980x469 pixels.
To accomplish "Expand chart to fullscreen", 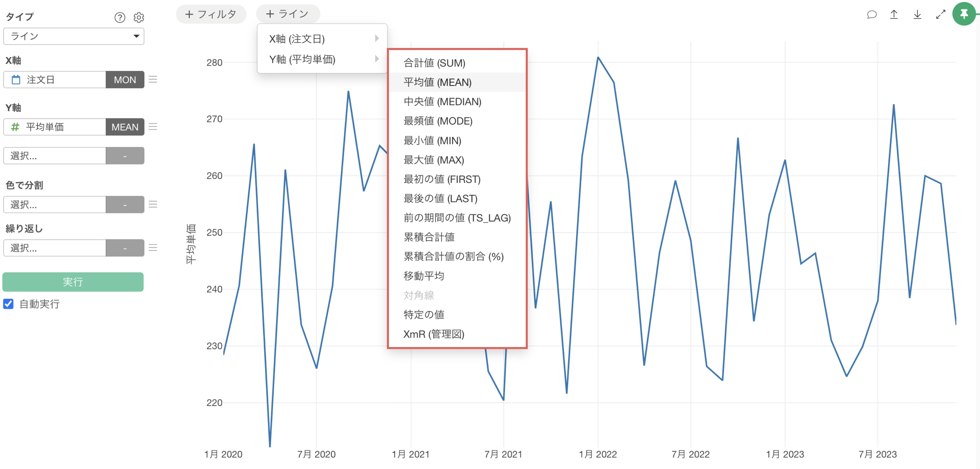I will 940,15.
